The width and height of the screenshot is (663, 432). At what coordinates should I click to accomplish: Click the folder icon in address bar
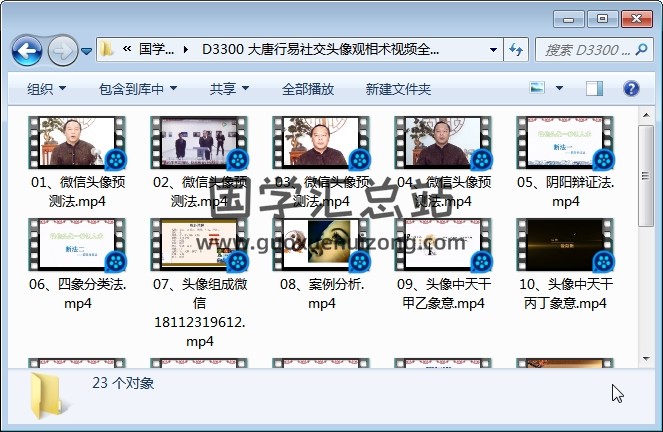[107, 49]
